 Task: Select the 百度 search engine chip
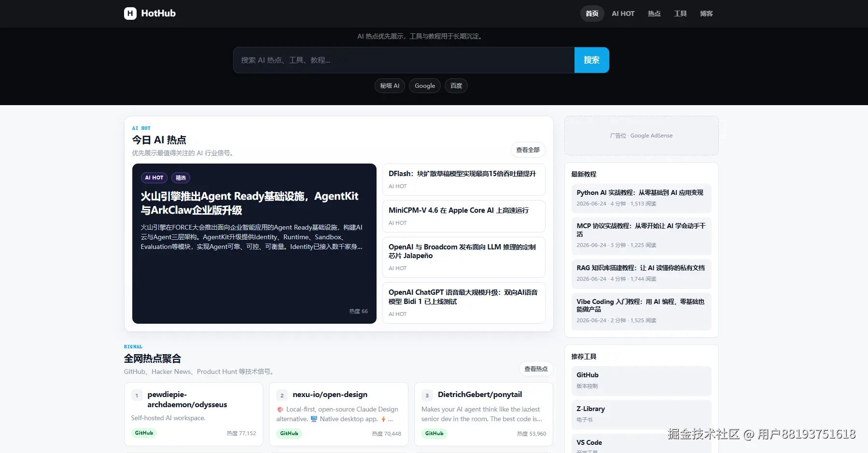coord(456,86)
